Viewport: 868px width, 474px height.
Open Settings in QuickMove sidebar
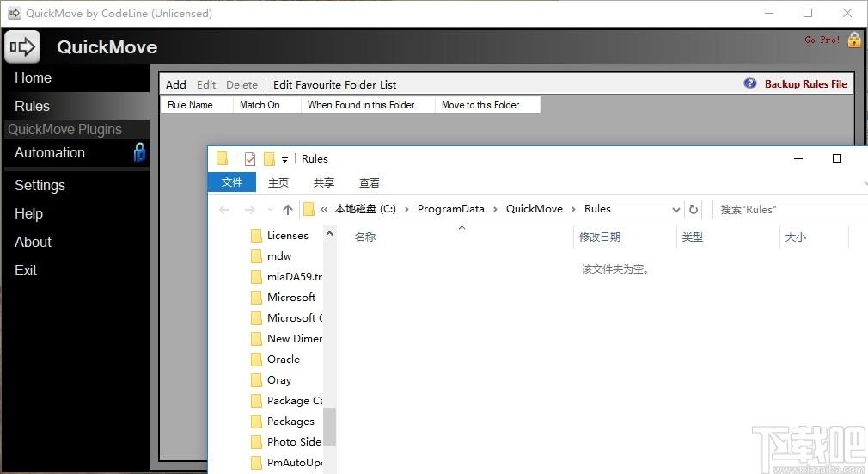pos(40,185)
